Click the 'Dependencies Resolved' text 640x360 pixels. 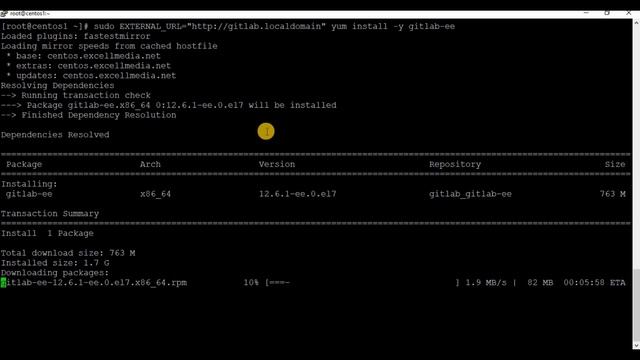click(x=55, y=135)
